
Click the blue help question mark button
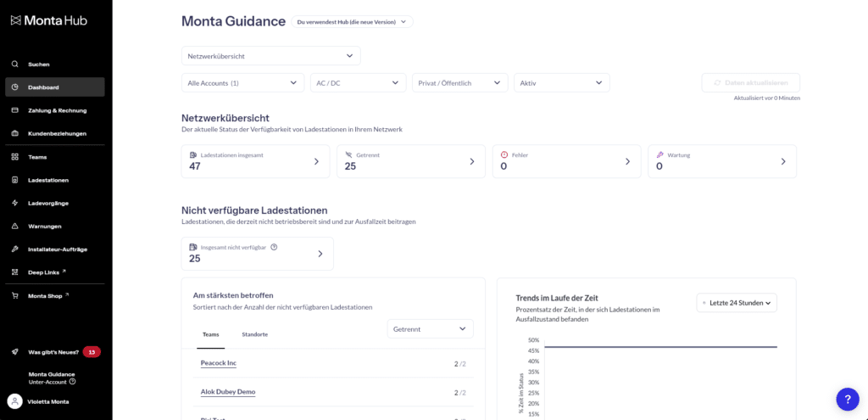pos(847,399)
